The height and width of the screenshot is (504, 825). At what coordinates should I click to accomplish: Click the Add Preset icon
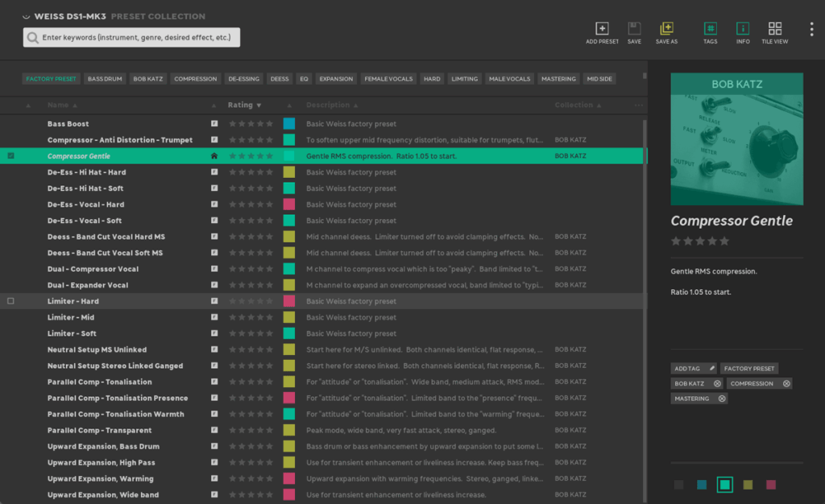pos(602,28)
